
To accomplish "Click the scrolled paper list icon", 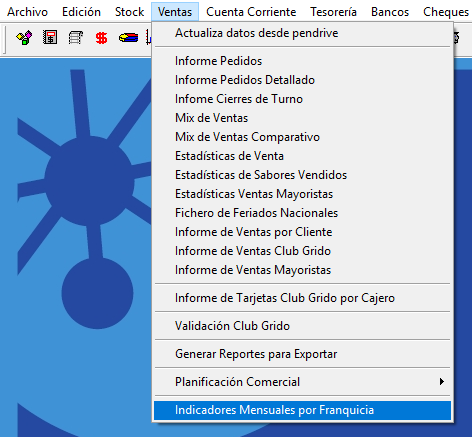I will (76, 37).
